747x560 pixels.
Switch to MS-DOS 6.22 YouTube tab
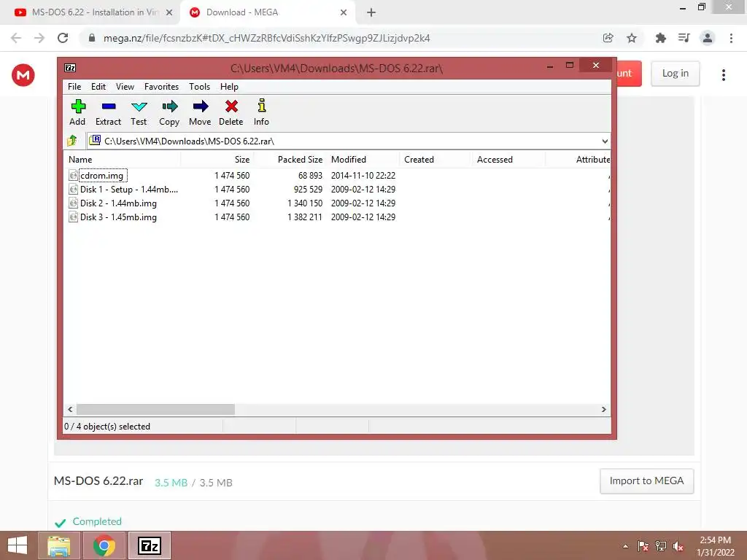[93, 12]
